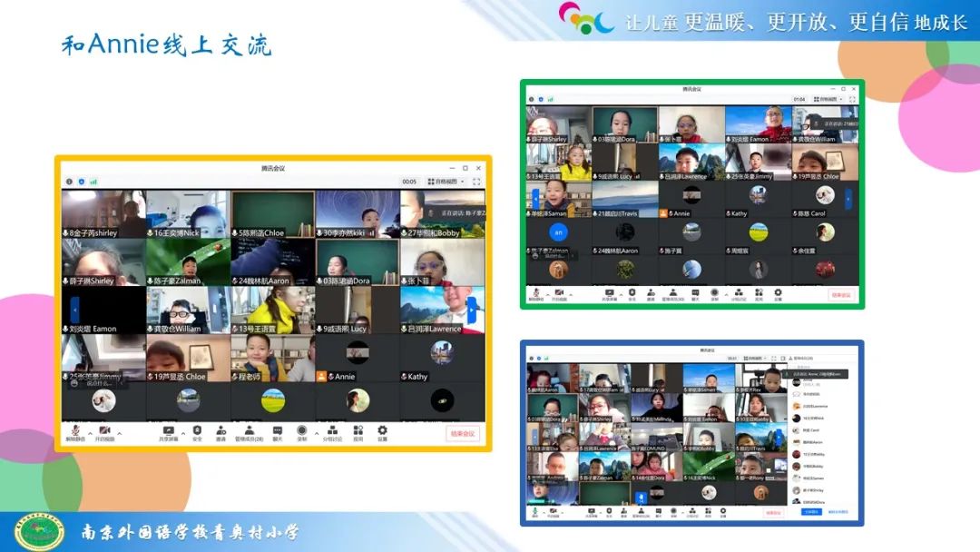The height and width of the screenshot is (552, 980).
Task: Go to next video page in yellow-framed meeting
Action: [x=471, y=309]
